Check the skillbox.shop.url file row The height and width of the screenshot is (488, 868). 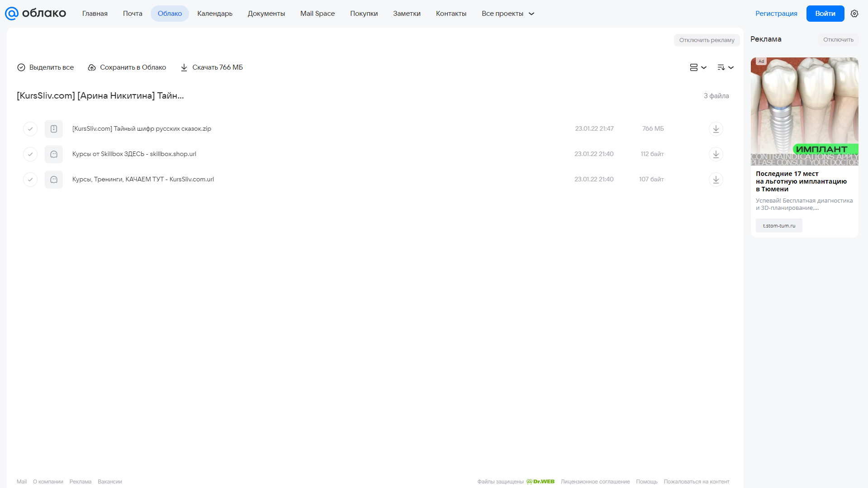tap(30, 154)
